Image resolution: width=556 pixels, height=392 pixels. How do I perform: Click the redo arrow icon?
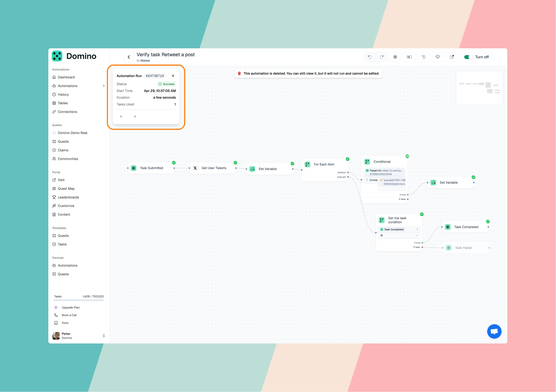point(381,57)
